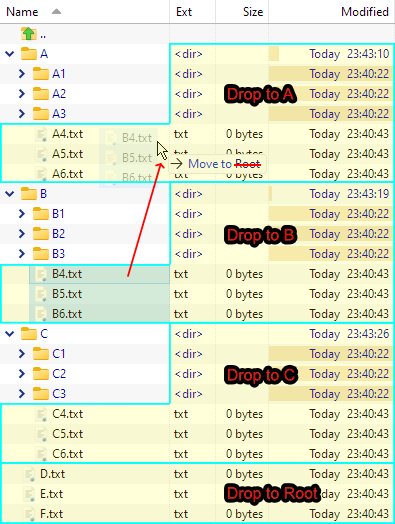
Task: Click the file icon of E.txt
Action: click(29, 495)
